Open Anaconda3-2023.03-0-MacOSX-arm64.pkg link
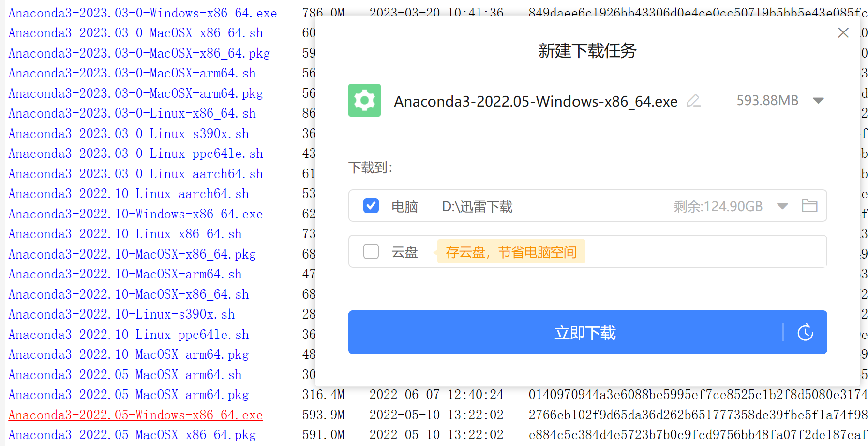The image size is (868, 446). point(135,93)
